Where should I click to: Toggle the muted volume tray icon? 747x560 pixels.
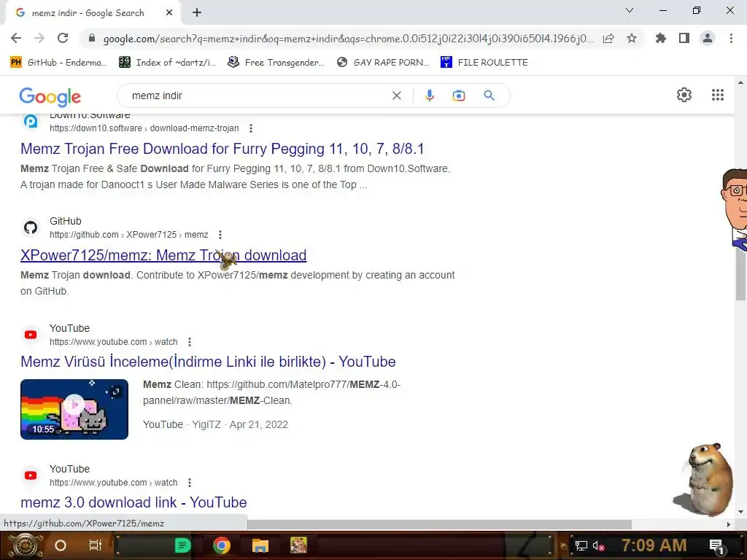tap(598, 545)
